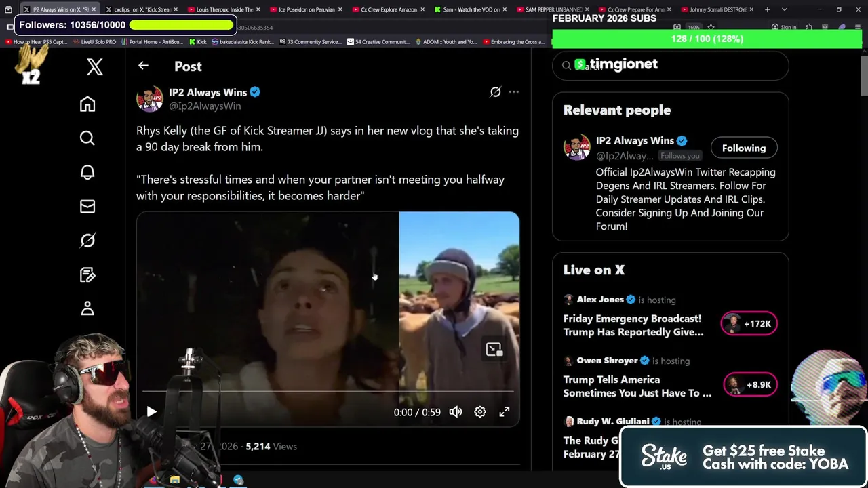The height and width of the screenshot is (488, 868).
Task: Go back using Post back arrow
Action: point(143,66)
